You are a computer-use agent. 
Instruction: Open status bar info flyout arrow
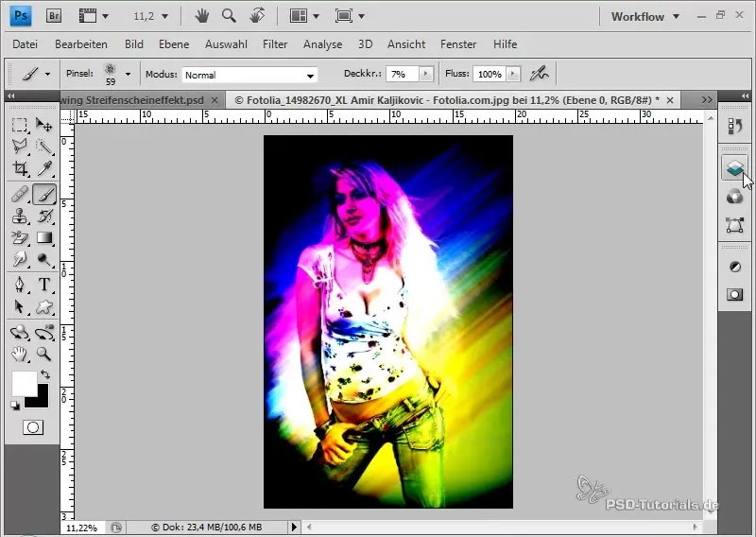pyautogui.click(x=294, y=527)
